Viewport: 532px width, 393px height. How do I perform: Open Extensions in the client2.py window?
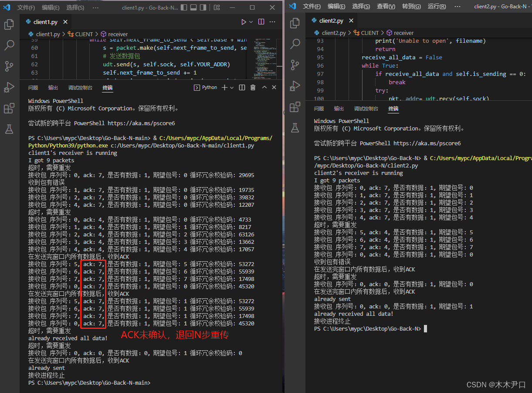[295, 106]
